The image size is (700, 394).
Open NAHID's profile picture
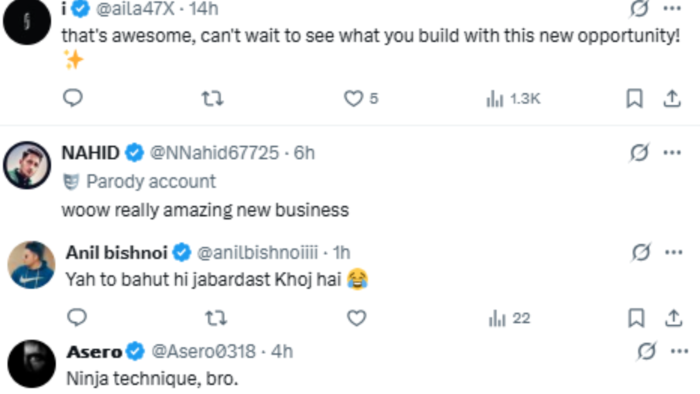click(27, 165)
